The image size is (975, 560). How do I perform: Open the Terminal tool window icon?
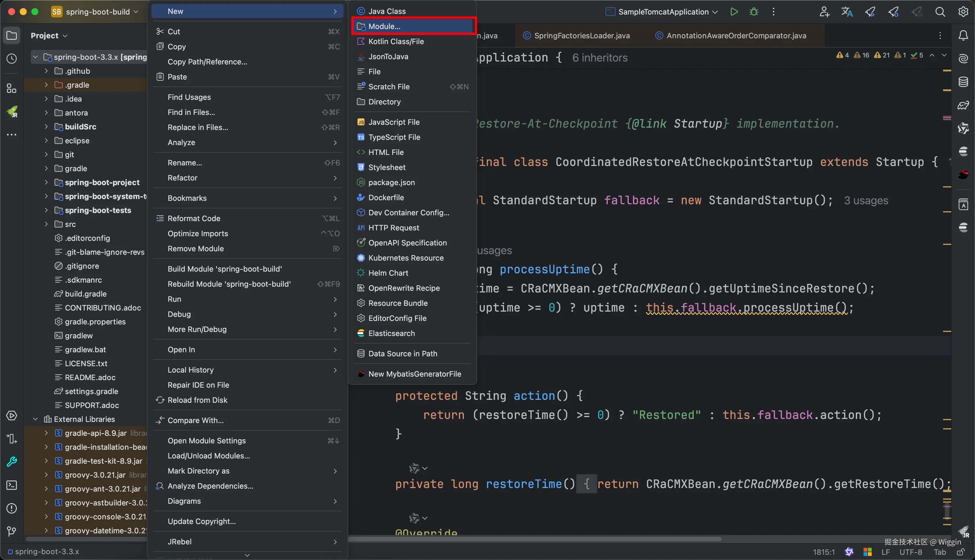(x=12, y=485)
